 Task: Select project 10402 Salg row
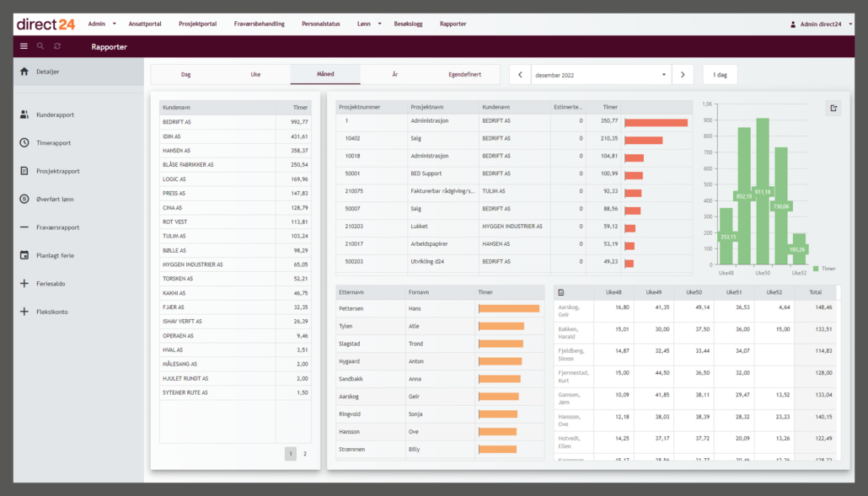pyautogui.click(x=514, y=139)
